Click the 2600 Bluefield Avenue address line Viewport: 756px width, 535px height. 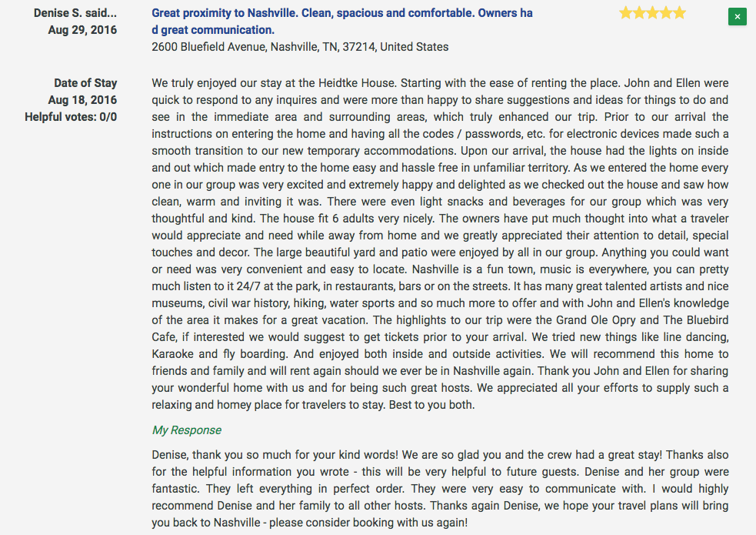[300, 47]
